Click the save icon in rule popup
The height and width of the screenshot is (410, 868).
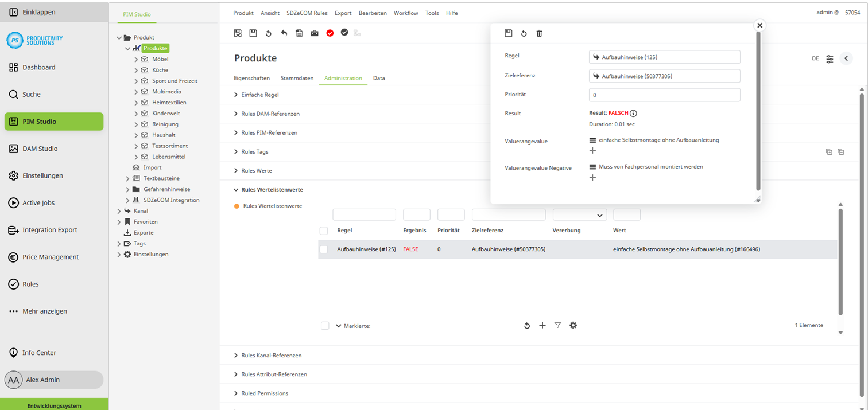pos(508,33)
